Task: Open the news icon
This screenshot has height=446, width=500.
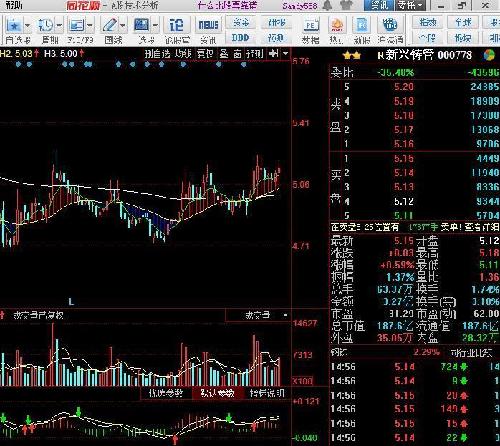Action: tap(208, 25)
